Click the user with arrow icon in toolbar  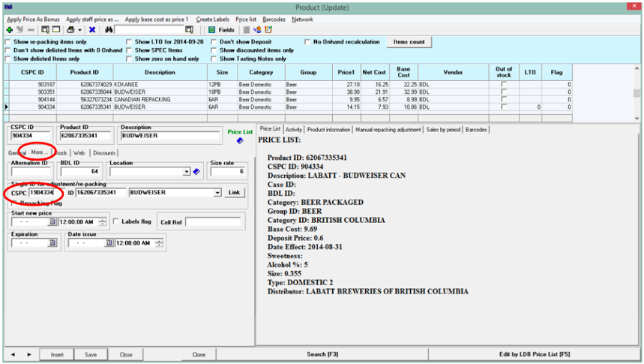coord(257,30)
